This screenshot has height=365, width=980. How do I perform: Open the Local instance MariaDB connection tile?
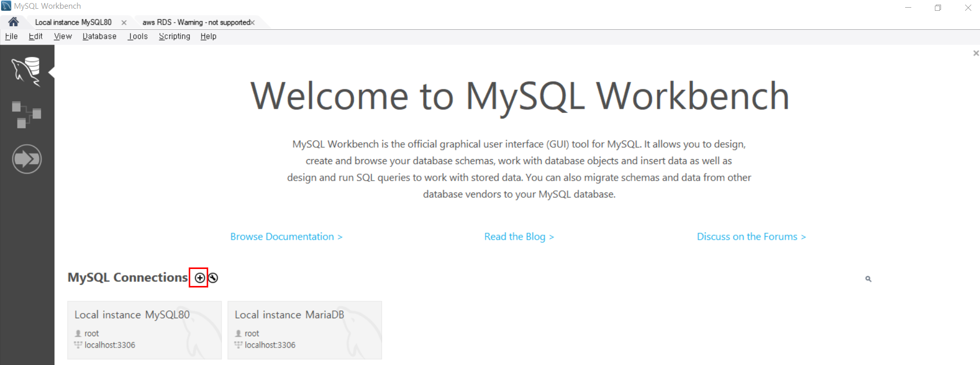pos(305,330)
